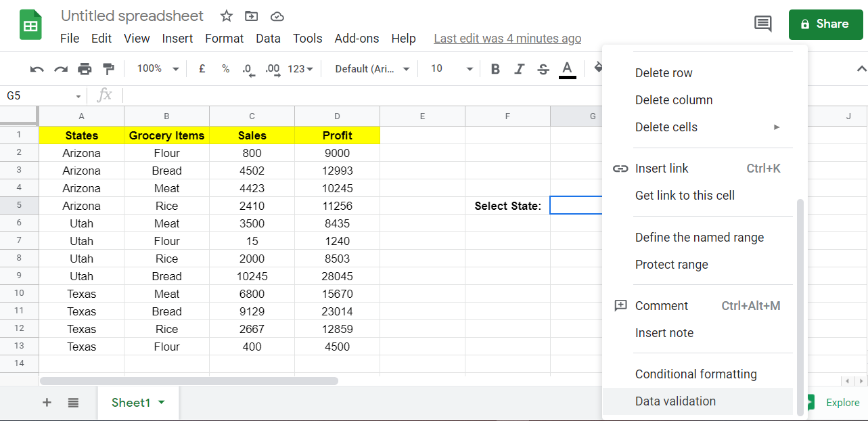Toggle strikethrough formatting
The height and width of the screenshot is (421, 868).
tap(543, 68)
